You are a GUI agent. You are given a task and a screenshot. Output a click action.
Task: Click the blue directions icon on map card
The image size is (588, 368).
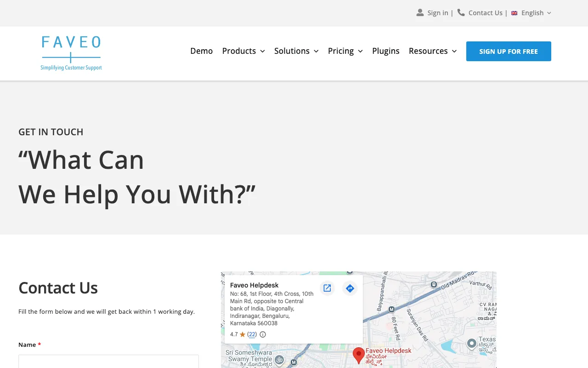pyautogui.click(x=350, y=288)
